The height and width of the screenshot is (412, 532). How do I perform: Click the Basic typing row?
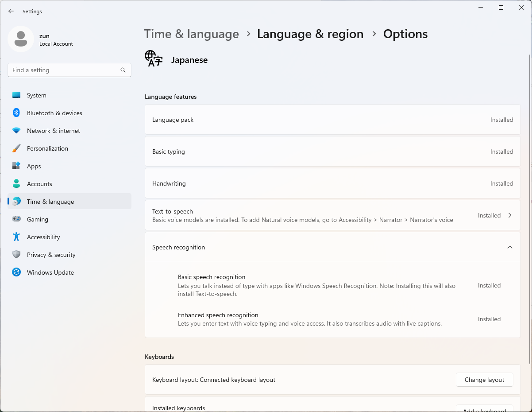pos(332,152)
